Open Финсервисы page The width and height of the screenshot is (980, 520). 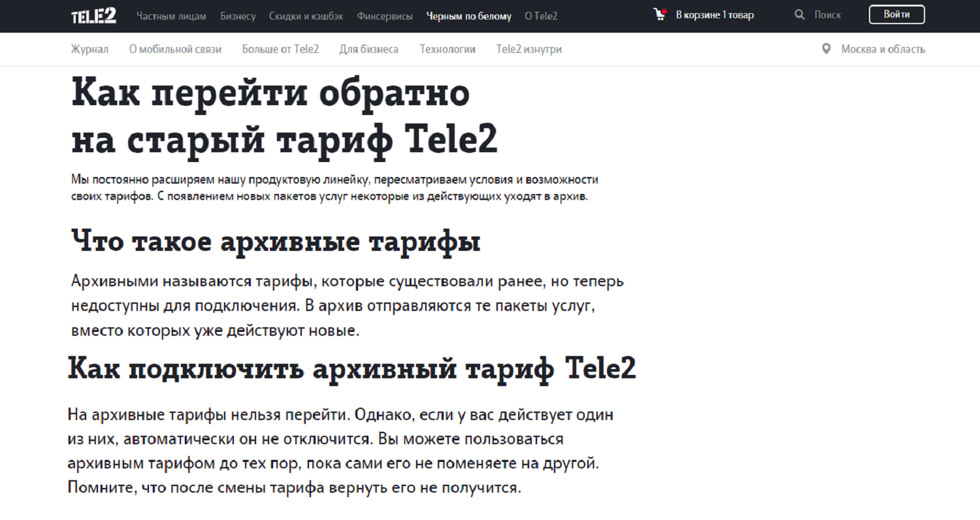pyautogui.click(x=385, y=16)
